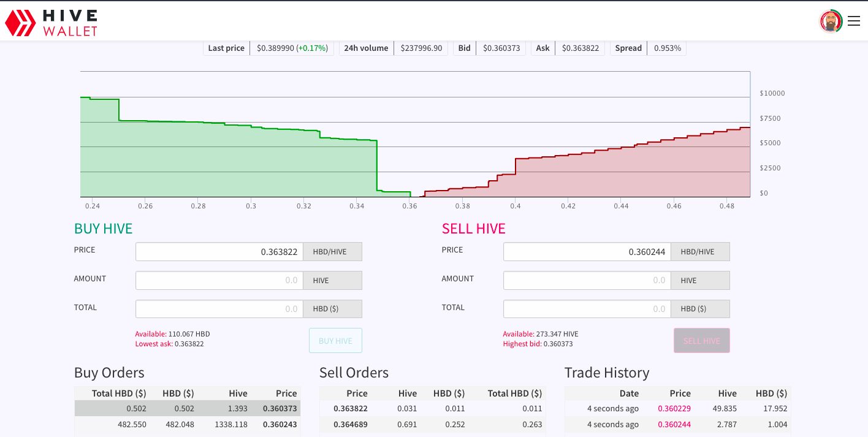This screenshot has height=437, width=868.
Task: Select sell order row priced 0.364689
Action: tap(433, 424)
